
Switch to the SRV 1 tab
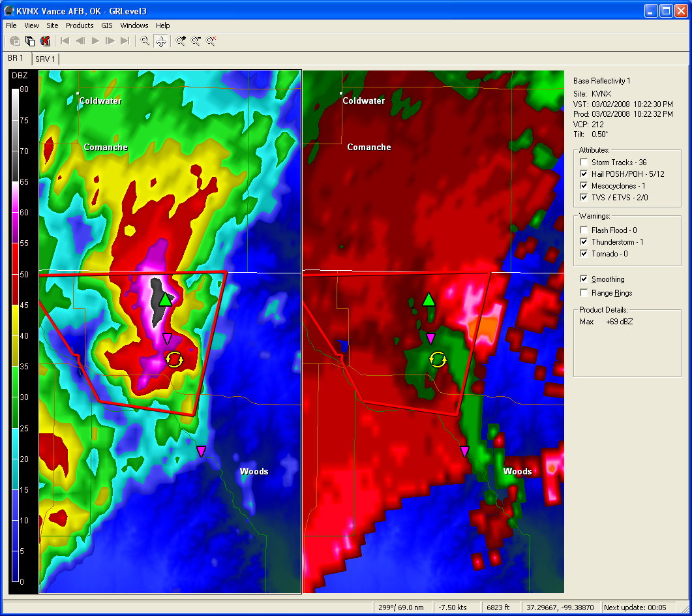(x=46, y=59)
